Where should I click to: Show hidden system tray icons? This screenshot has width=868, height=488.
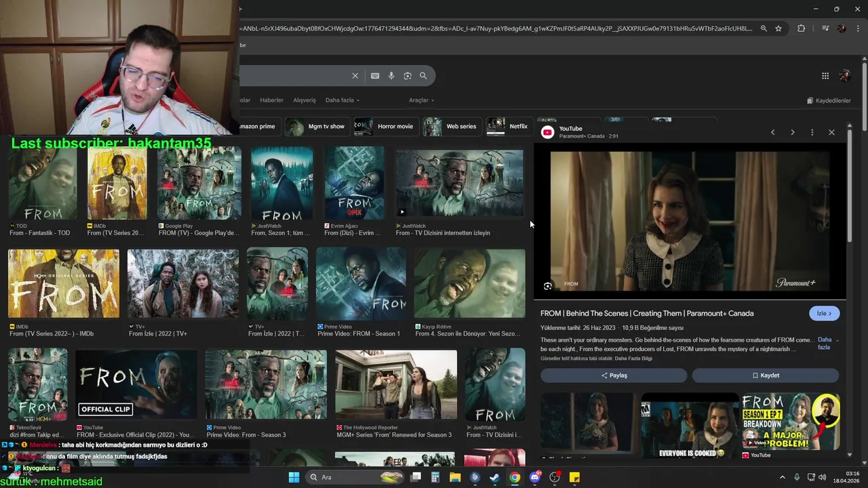point(782,477)
